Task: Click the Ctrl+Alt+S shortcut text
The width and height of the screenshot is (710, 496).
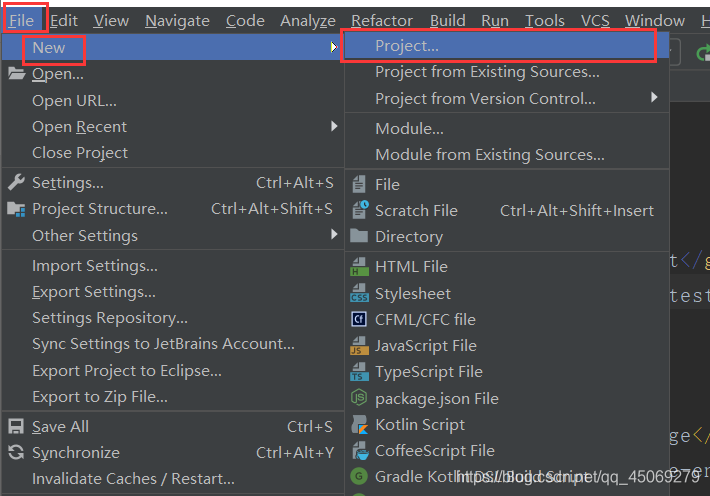Action: pos(295,183)
